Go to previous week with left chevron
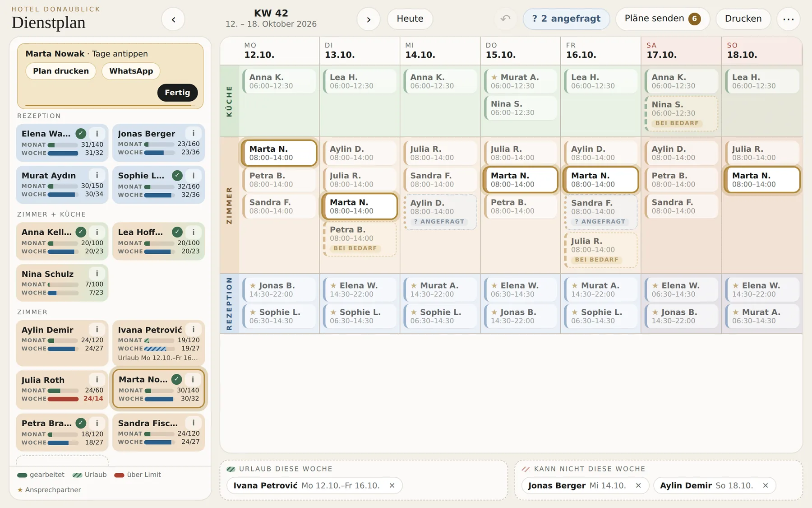The width and height of the screenshot is (812, 508). [x=173, y=19]
